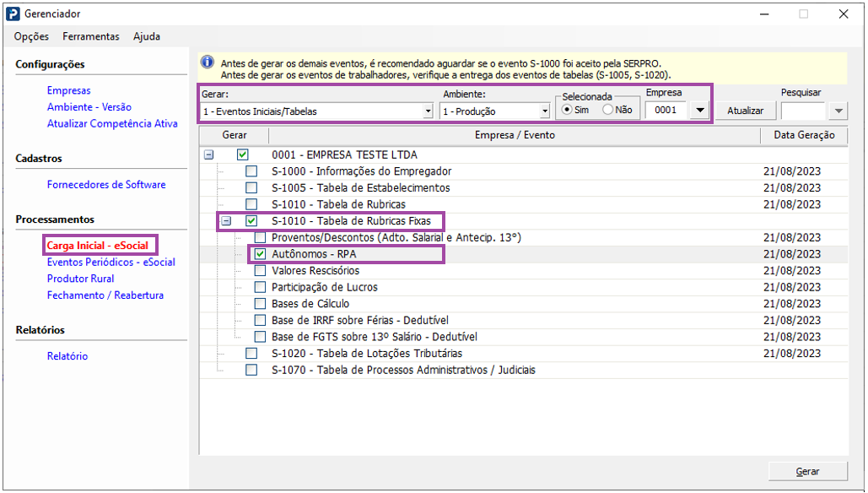Check the S-1010 - Tabela de Rubricas checkbox
Viewport: 868px width, 493px height.
click(x=251, y=204)
